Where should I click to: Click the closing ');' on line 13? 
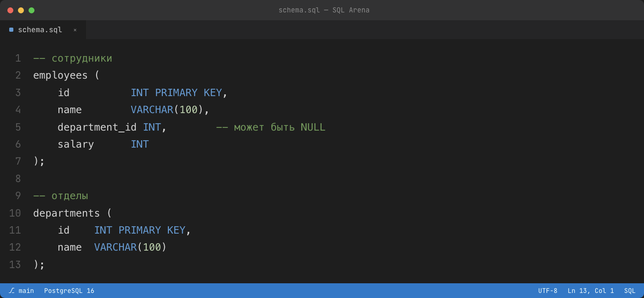[39, 265]
